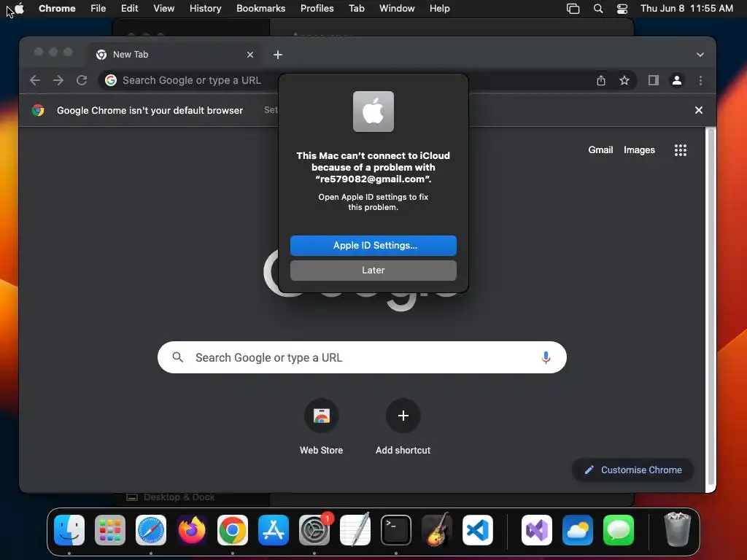747x560 pixels.
Task: Click the Google search box on page
Action: click(x=362, y=357)
